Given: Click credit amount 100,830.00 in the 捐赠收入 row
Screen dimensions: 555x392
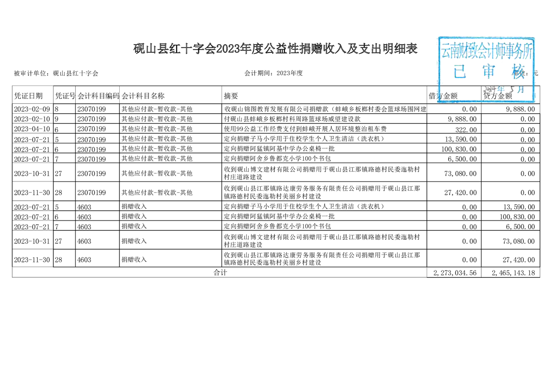Looking at the screenshot, I should pyautogui.click(x=517, y=217).
